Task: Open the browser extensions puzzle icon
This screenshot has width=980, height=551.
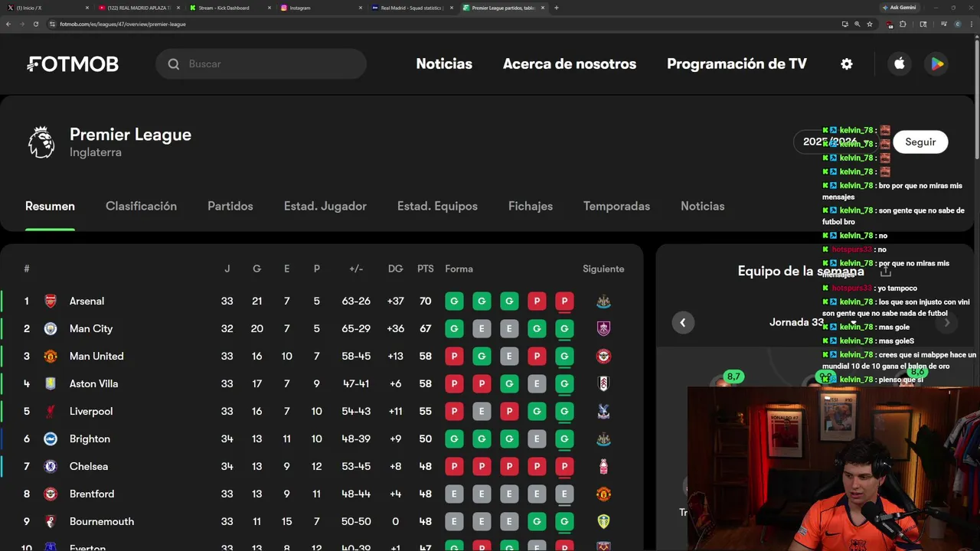Action: point(903,24)
